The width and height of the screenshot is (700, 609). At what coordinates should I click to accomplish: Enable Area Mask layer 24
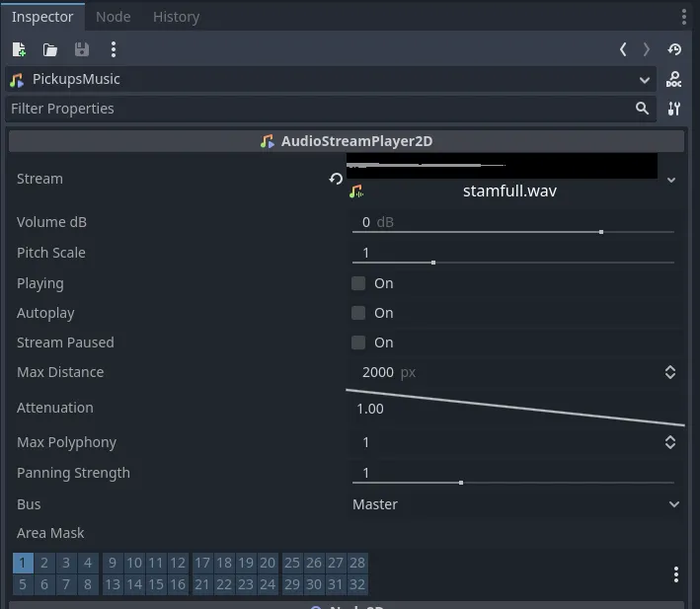point(268,584)
